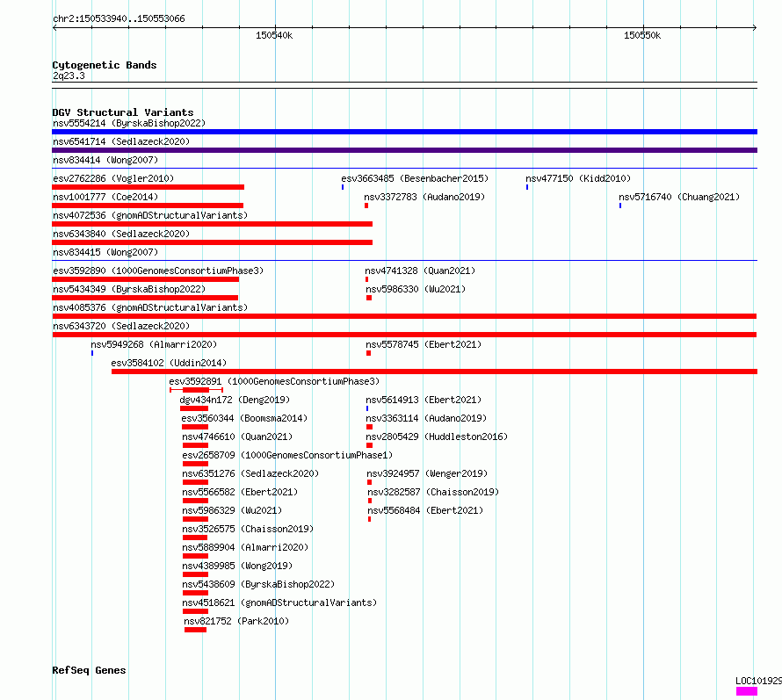Select nsv5716740 (Chuang2021) label
The image size is (782, 700).
click(679, 197)
